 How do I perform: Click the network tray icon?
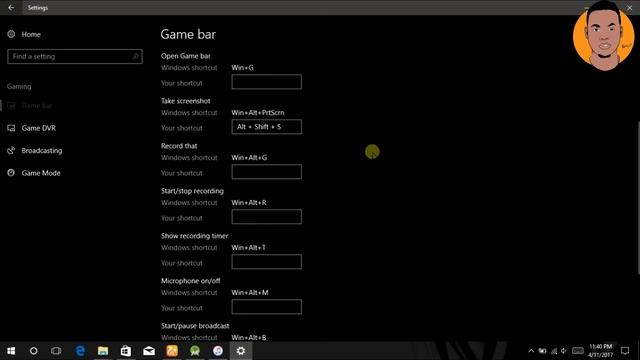(554, 351)
